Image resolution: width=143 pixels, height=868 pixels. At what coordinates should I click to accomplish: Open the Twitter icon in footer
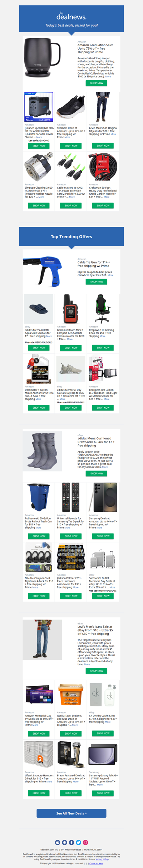click(78, 842)
